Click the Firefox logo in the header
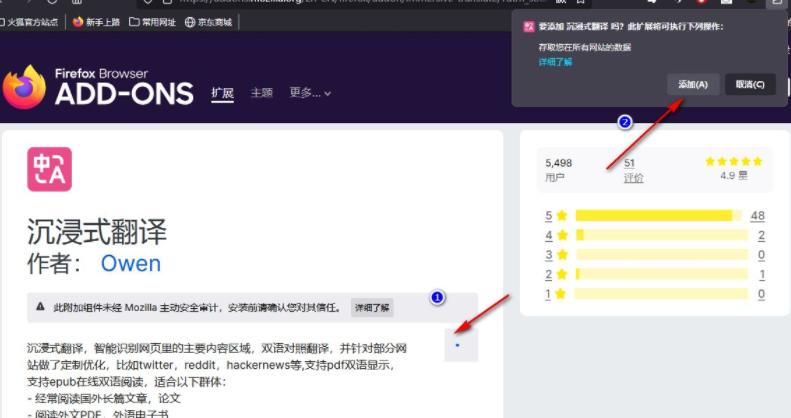791x418 pixels. (x=24, y=87)
